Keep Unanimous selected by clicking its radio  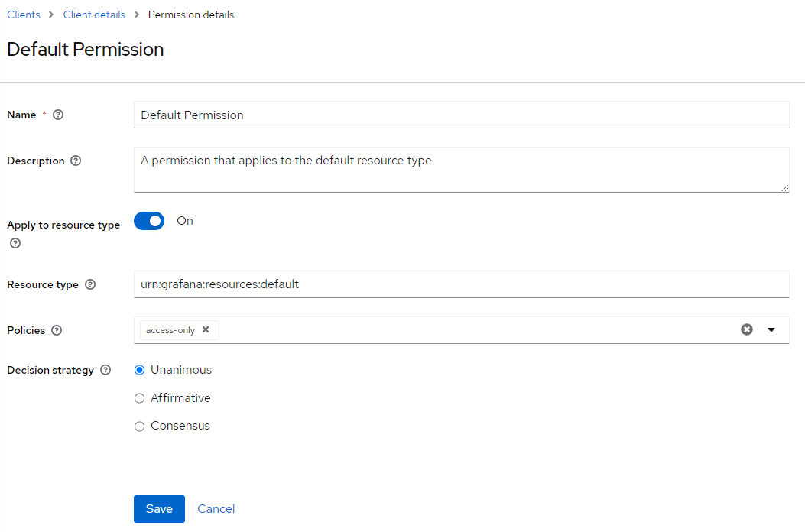(x=139, y=369)
